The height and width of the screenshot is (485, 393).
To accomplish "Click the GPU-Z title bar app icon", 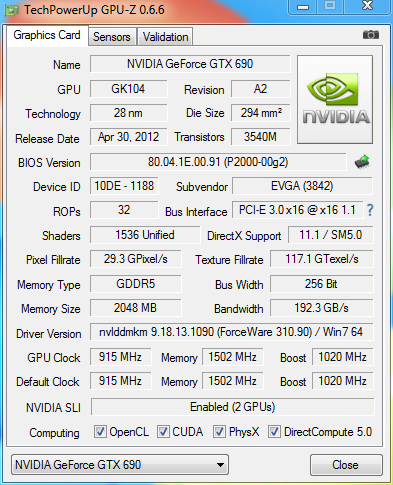I will click(11, 10).
